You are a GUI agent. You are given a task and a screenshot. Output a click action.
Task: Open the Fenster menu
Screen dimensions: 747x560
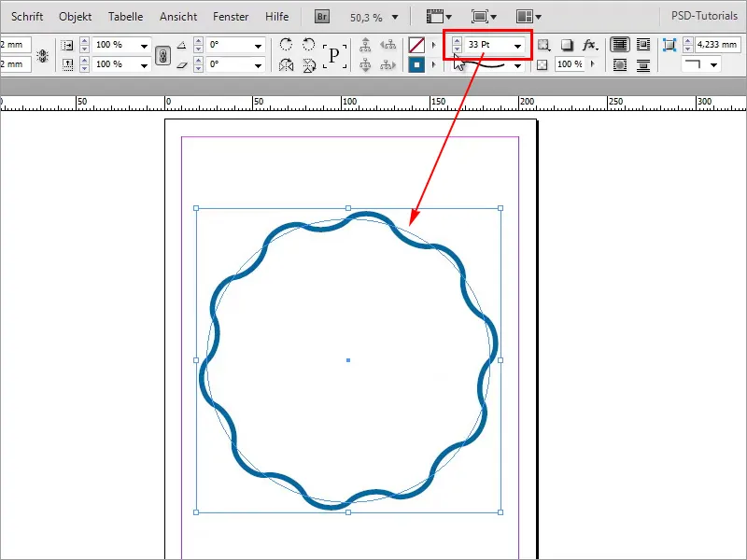pyautogui.click(x=230, y=15)
